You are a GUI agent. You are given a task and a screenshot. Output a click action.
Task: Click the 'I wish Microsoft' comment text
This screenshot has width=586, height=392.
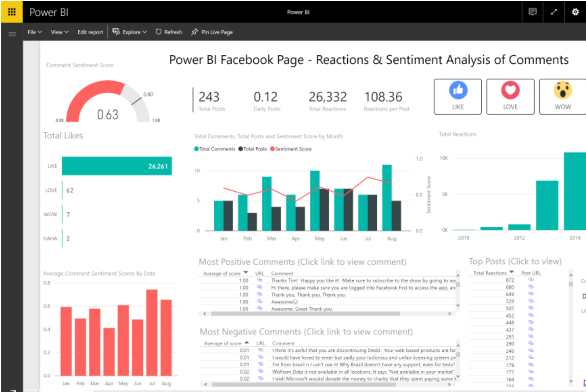coord(364,379)
